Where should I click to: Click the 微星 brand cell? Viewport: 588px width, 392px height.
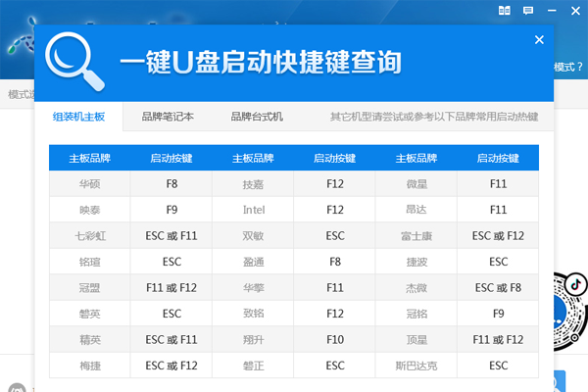(x=416, y=183)
